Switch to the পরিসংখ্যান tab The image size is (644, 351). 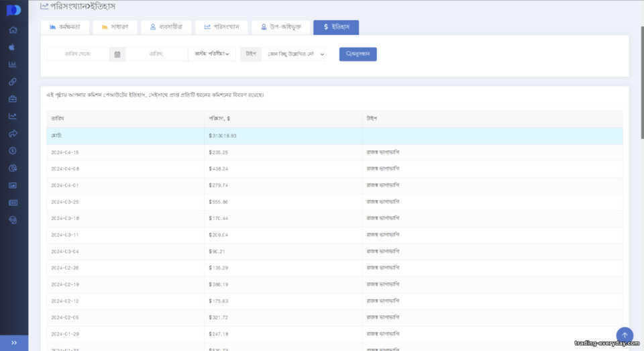point(222,27)
